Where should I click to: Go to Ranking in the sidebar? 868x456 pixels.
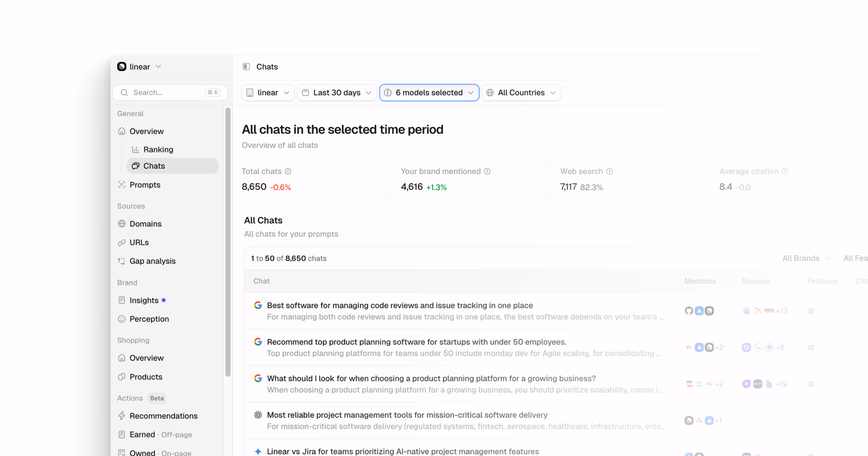pos(158,150)
